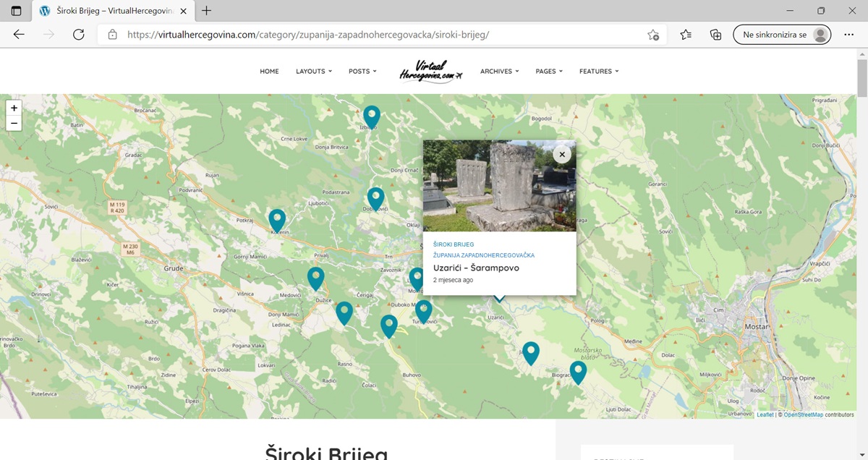Click the VirtualHercegovina.com logo
Screen dimensions: 868x460
(431, 72)
